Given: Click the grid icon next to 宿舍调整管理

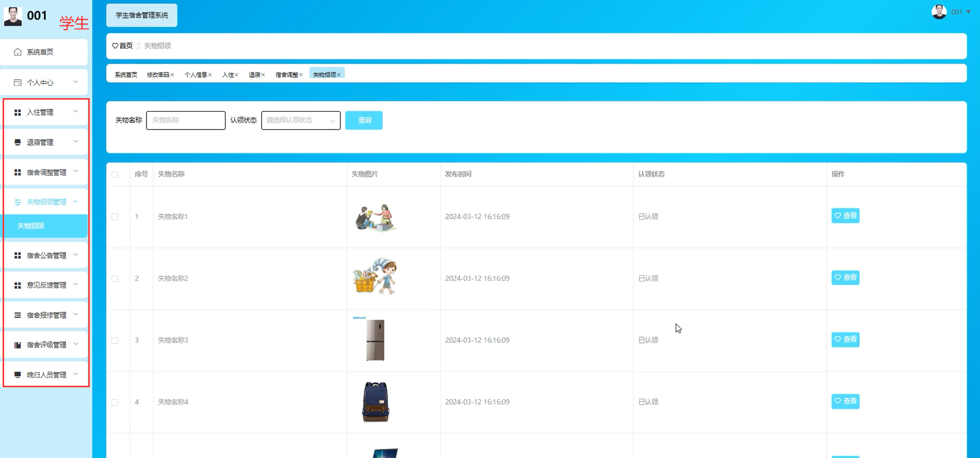Looking at the screenshot, I should click(x=18, y=172).
